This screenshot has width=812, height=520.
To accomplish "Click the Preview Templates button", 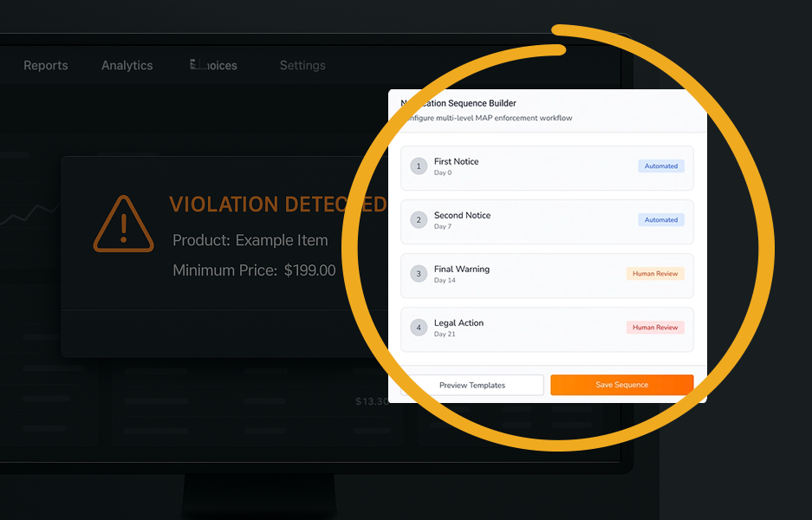I will (475, 384).
